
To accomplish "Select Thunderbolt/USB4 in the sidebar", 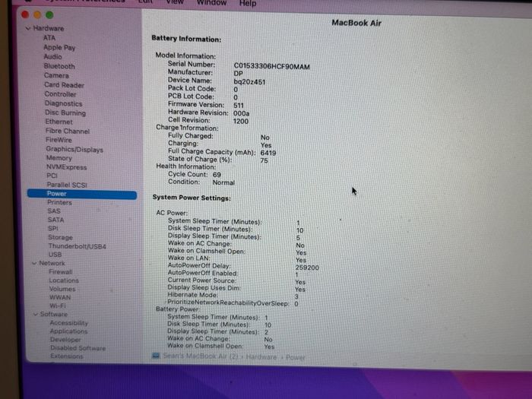I will [x=77, y=246].
